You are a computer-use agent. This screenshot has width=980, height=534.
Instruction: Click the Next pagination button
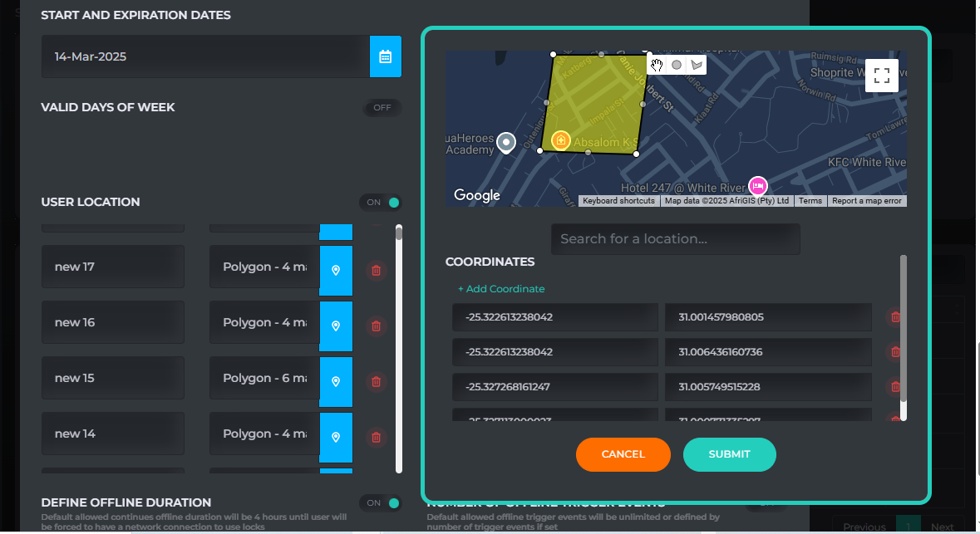click(942, 527)
